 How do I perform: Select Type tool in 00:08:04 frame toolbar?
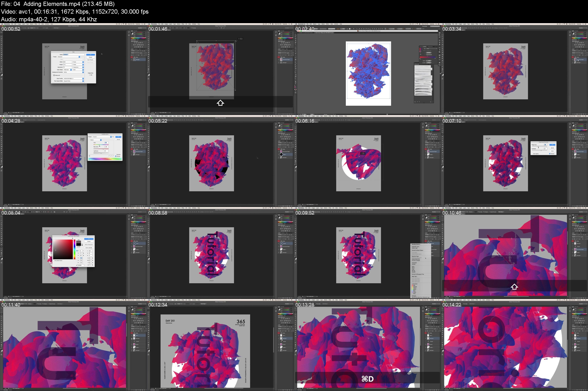point(1,247)
